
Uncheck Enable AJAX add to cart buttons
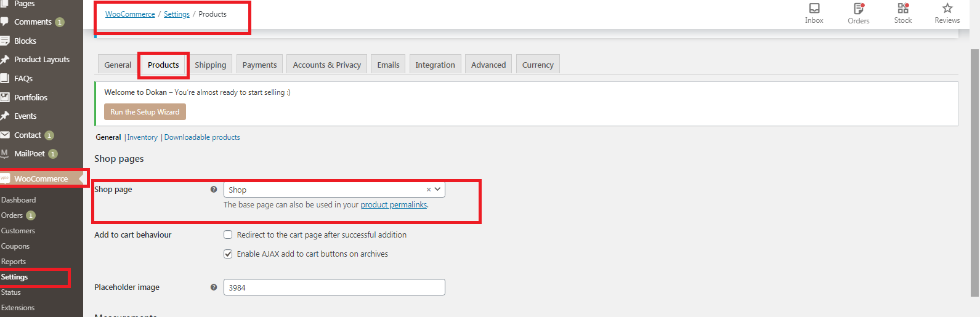click(x=228, y=254)
